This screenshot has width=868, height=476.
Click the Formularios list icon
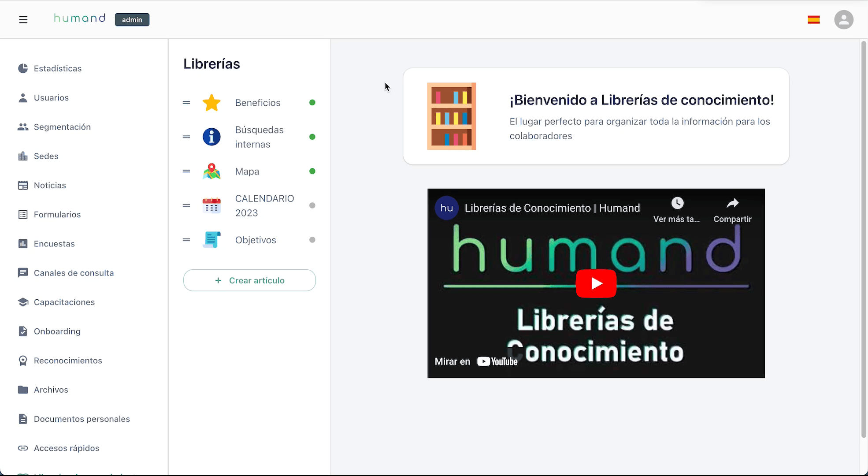click(23, 214)
